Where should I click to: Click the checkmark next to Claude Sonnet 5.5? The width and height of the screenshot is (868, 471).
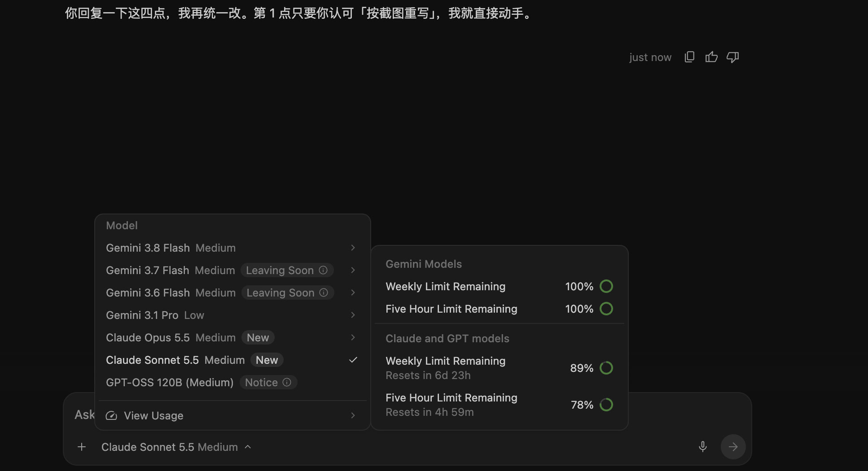[353, 360]
